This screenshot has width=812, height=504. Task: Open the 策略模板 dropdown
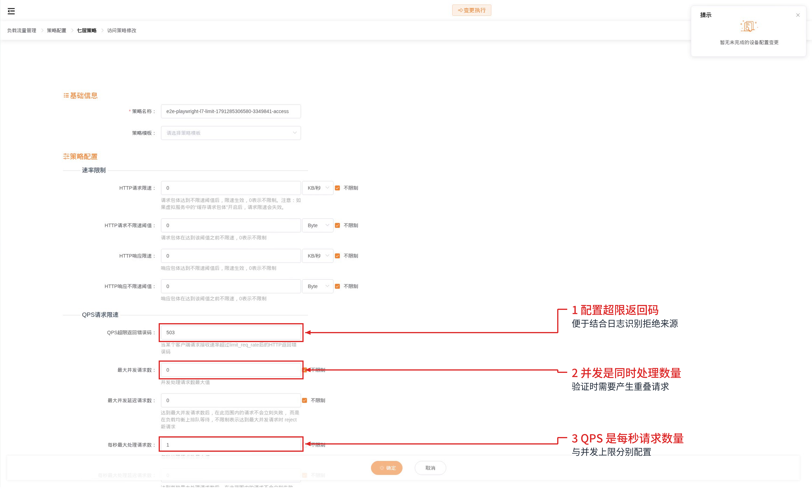click(x=231, y=133)
